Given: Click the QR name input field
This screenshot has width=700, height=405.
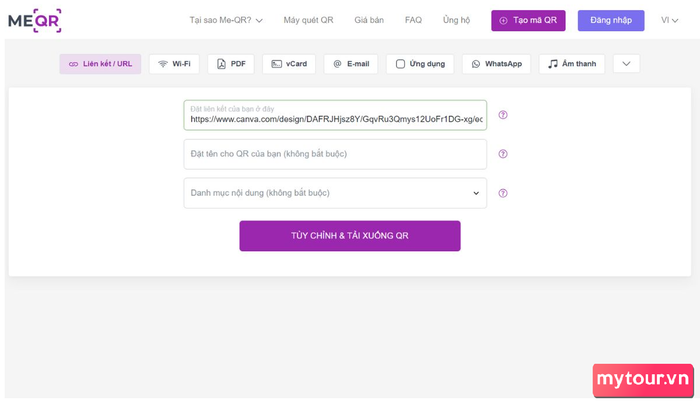Looking at the screenshot, I should [x=335, y=154].
